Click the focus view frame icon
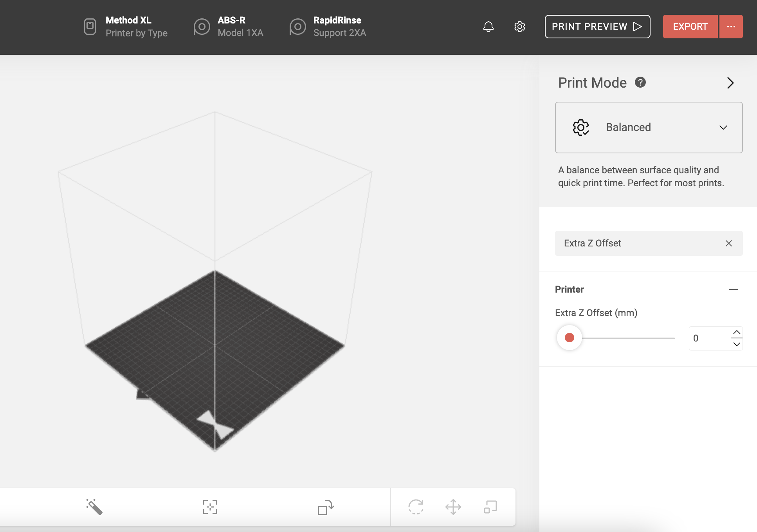 pos(210,507)
